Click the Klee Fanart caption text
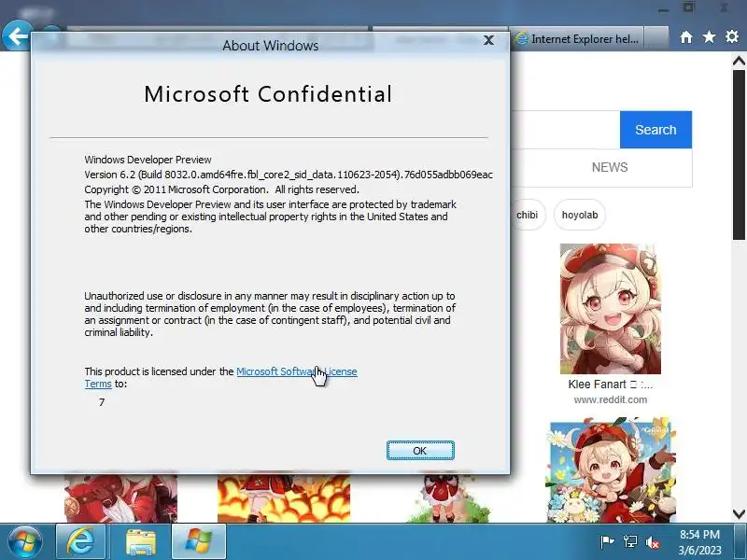Image resolution: width=747 pixels, height=560 pixels. pyautogui.click(x=610, y=385)
